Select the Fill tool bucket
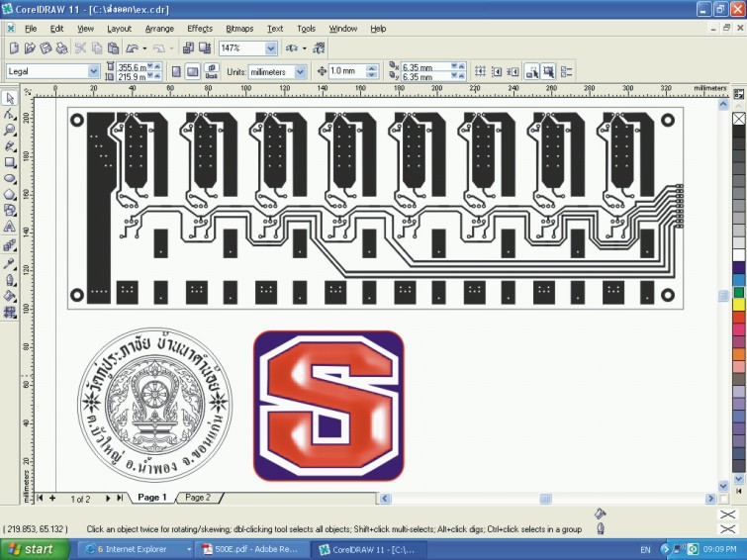 tap(10, 296)
